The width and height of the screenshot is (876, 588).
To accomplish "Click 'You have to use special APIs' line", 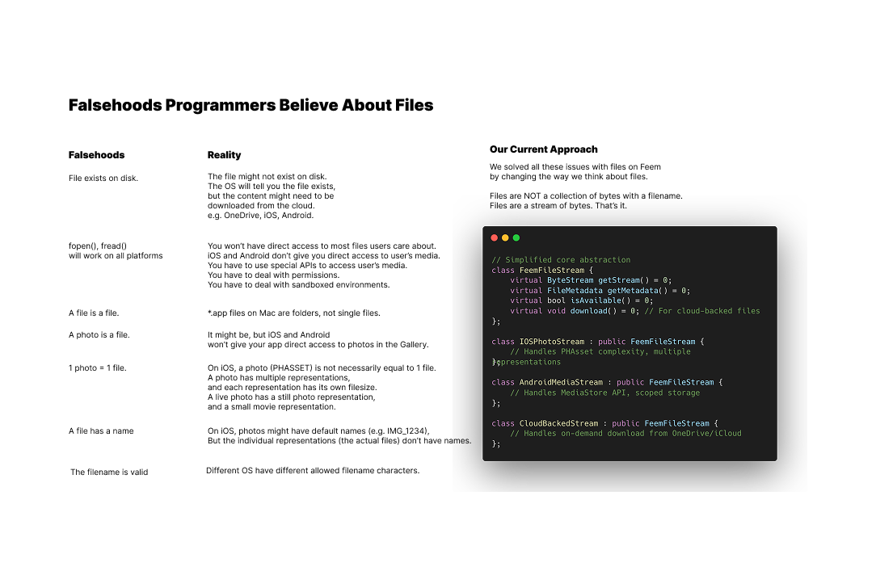I will (x=307, y=266).
